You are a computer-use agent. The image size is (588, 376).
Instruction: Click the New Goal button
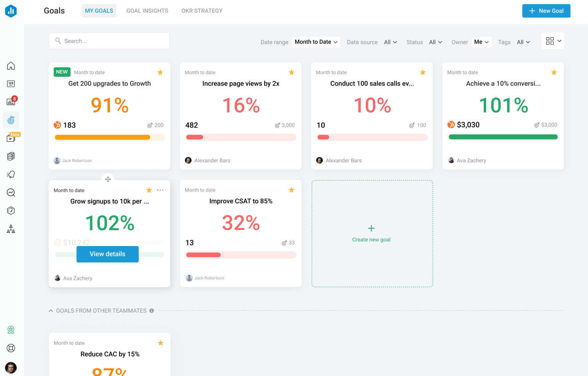pyautogui.click(x=546, y=11)
